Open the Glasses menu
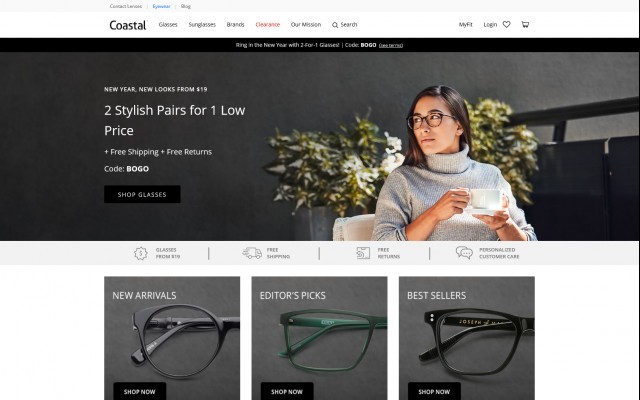 [168, 24]
